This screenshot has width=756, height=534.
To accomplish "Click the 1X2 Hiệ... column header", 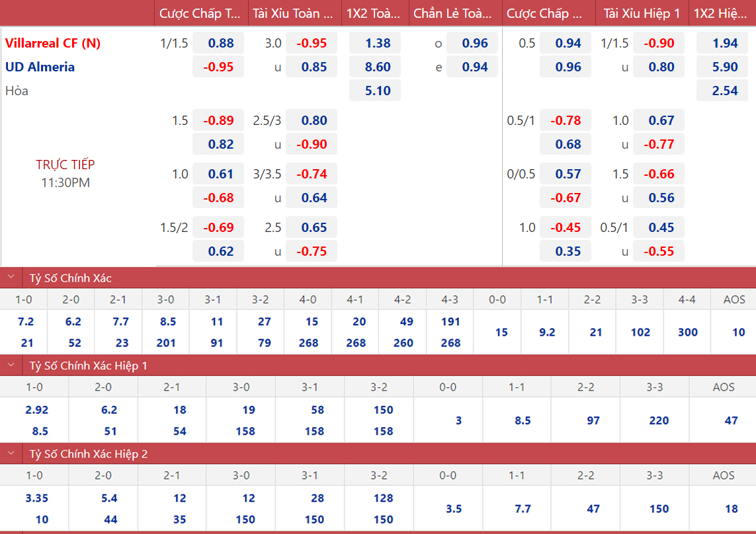I will tap(721, 13).
